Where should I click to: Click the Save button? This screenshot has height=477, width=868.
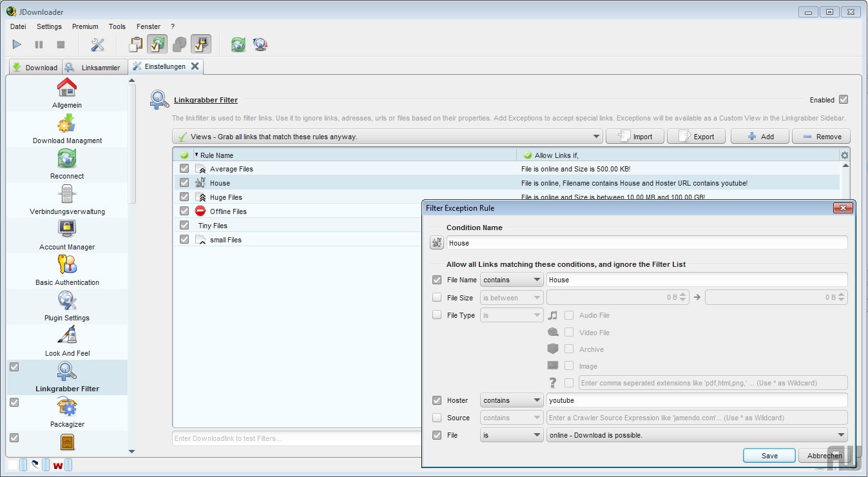pyautogui.click(x=769, y=456)
